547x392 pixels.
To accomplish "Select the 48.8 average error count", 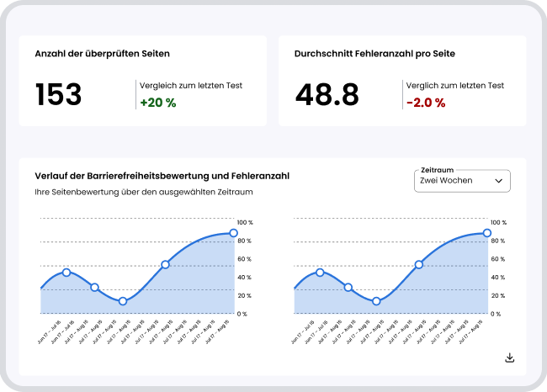I will pos(327,94).
